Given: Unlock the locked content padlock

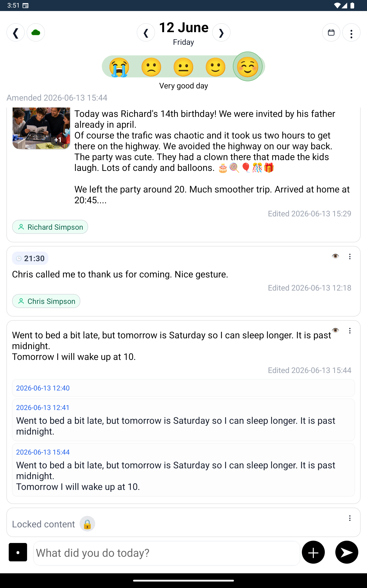Looking at the screenshot, I should [x=87, y=524].
